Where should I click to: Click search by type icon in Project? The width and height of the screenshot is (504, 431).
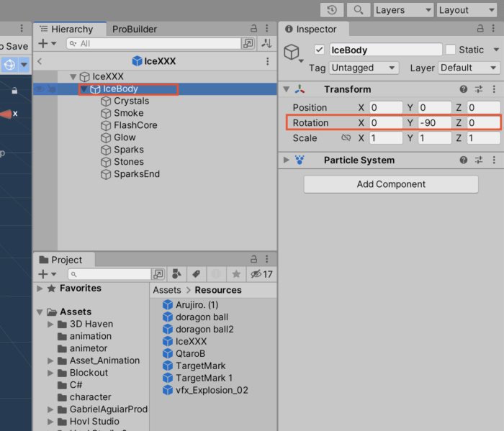tap(176, 274)
